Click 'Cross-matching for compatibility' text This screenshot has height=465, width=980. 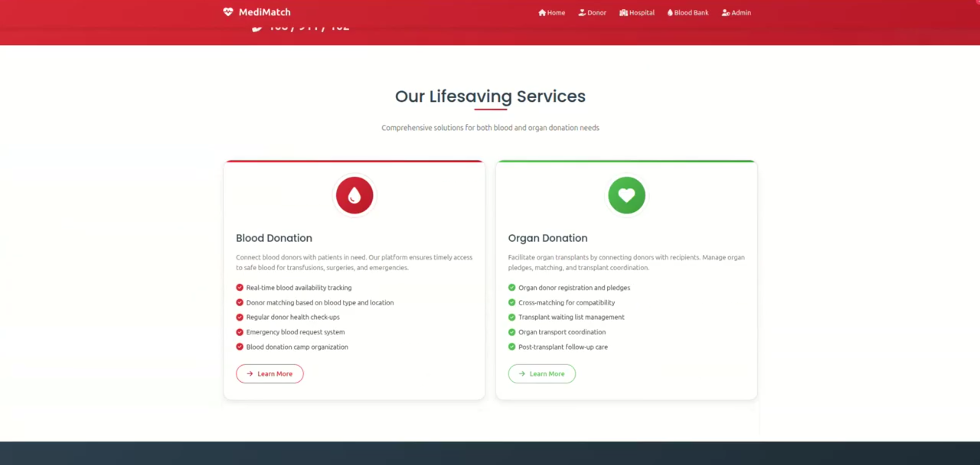567,303
